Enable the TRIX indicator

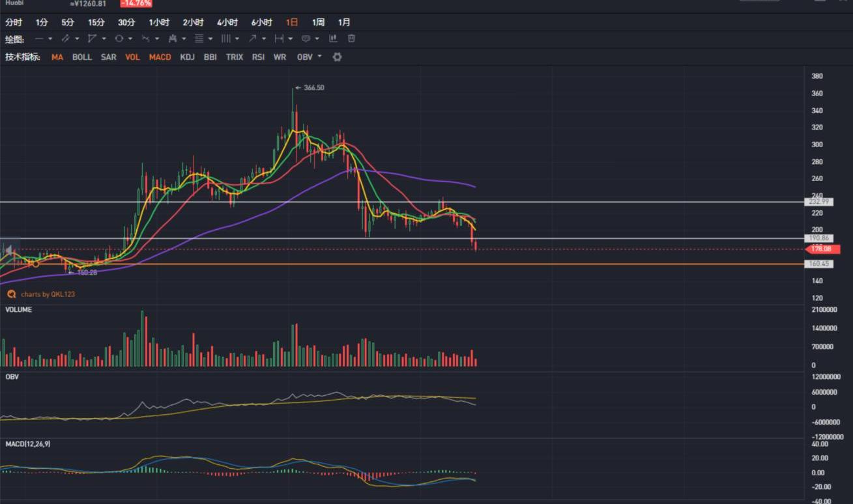[x=235, y=57]
